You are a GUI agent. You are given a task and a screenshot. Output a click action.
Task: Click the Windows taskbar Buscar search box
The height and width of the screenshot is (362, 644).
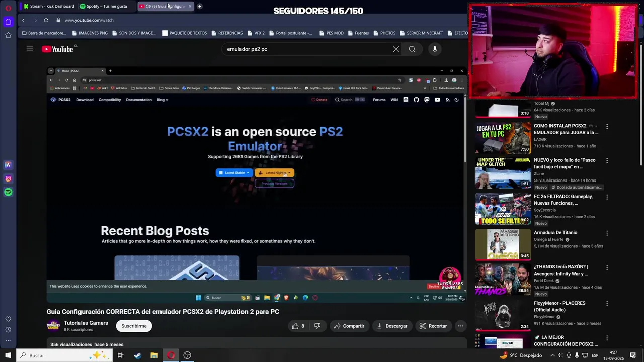click(64, 355)
